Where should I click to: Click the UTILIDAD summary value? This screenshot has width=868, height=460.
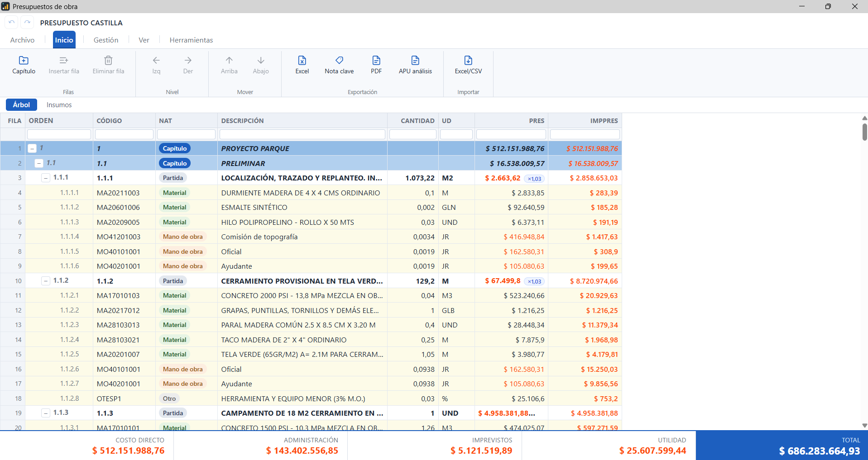pyautogui.click(x=652, y=451)
